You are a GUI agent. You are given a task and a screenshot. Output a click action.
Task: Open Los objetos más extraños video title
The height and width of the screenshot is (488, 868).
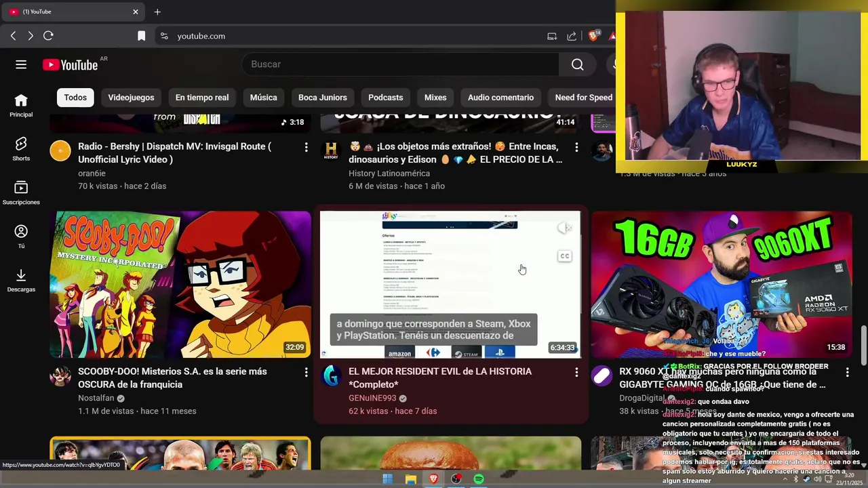click(456, 153)
